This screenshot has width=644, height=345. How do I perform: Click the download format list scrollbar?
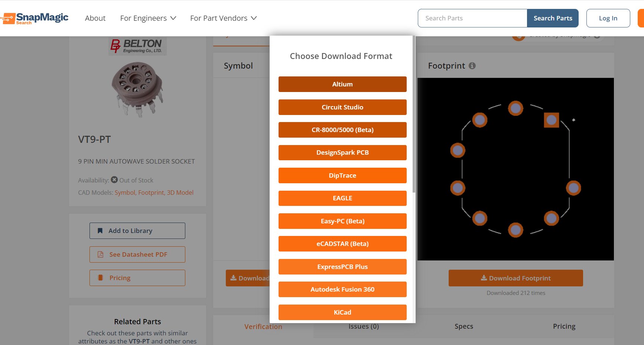[x=414, y=115]
